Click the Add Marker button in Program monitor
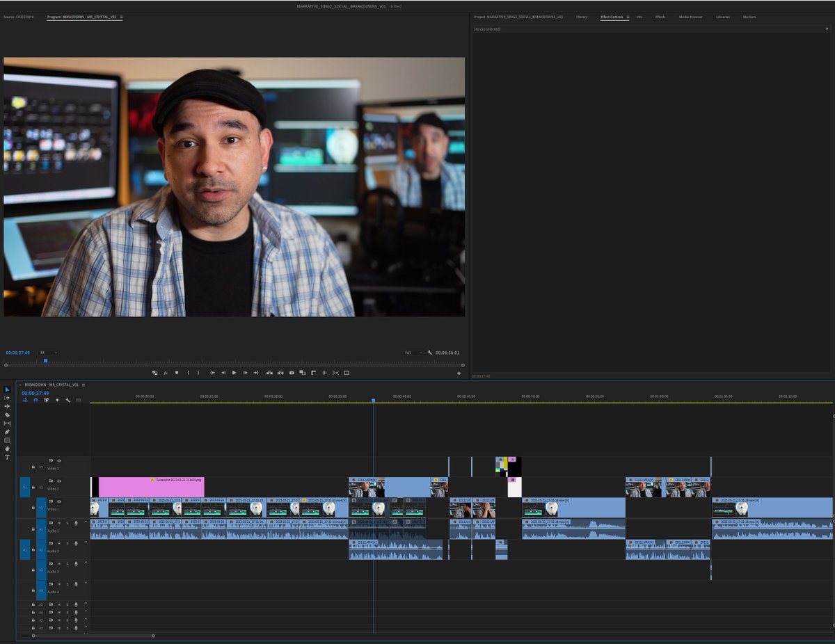The width and height of the screenshot is (835, 644). (177, 373)
